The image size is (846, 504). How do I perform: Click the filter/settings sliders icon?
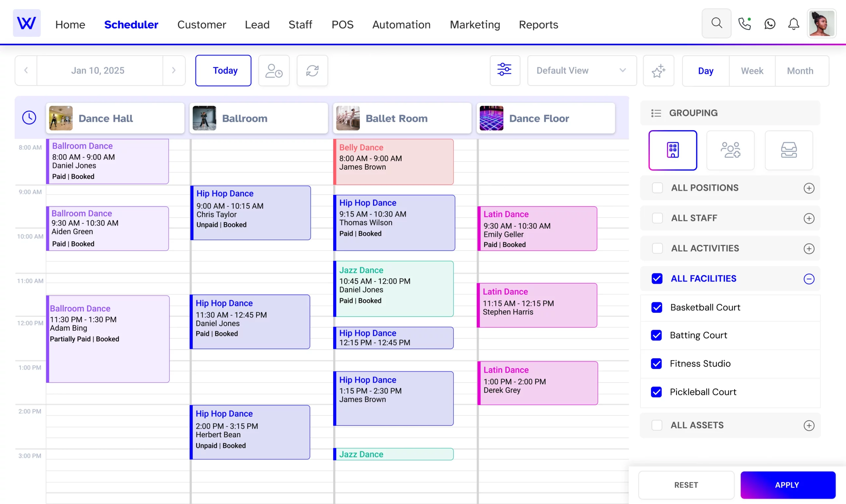click(x=505, y=71)
